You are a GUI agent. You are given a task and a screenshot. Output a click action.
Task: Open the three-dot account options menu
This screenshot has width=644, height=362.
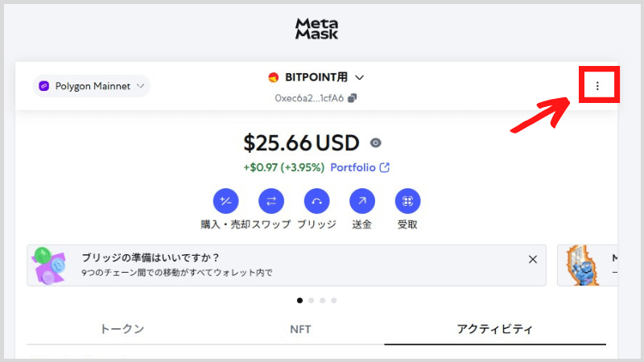click(597, 86)
